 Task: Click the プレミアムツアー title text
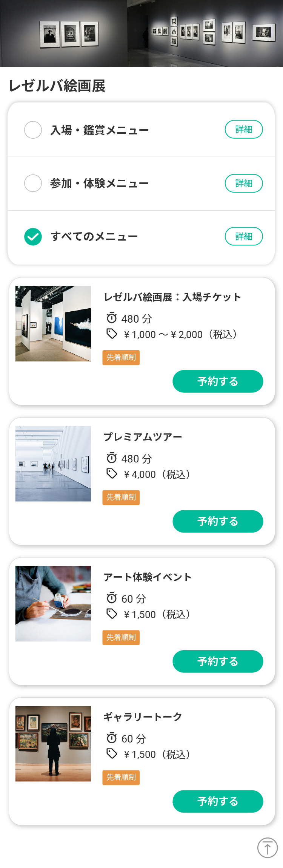pos(143,437)
